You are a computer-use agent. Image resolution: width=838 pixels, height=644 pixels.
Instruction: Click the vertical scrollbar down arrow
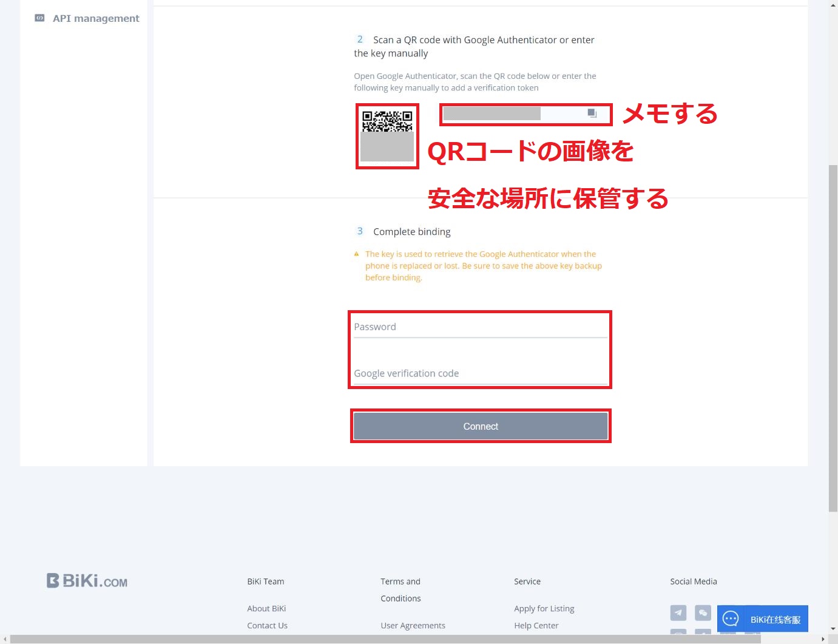[833, 629]
